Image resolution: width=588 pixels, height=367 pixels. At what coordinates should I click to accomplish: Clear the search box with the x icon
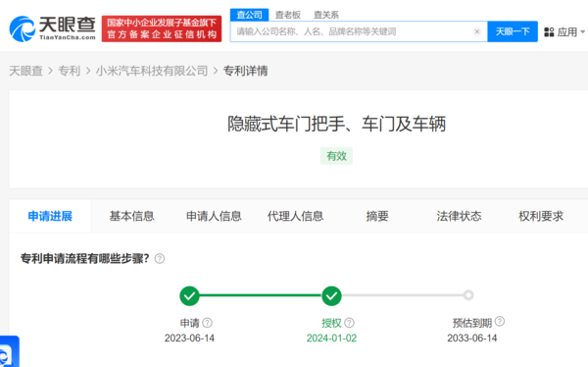477,31
